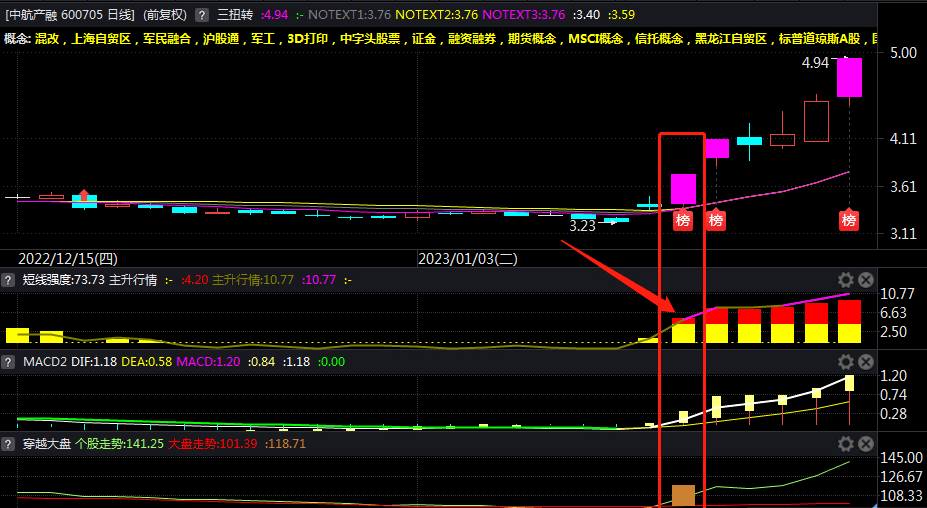Open the 黑龙江自贸区 concept link
The height and width of the screenshot is (508, 927).
click(731, 39)
